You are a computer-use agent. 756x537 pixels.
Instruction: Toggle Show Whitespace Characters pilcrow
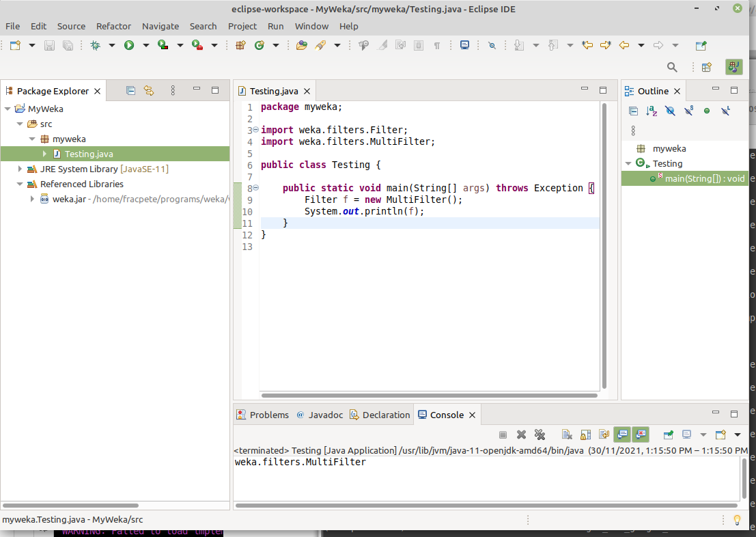coord(437,45)
